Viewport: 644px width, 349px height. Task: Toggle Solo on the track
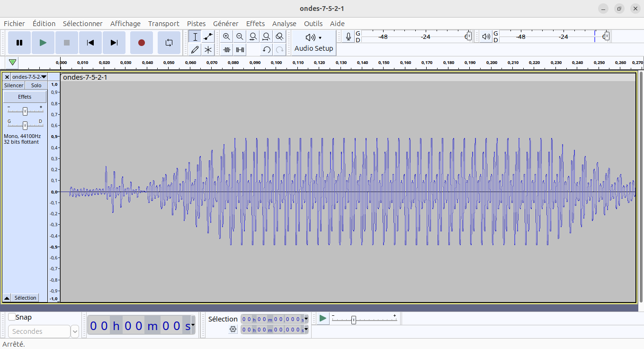(36, 85)
